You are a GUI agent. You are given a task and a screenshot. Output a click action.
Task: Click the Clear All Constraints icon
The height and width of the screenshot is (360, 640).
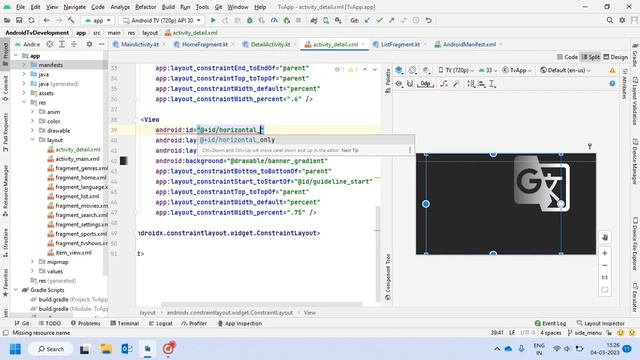click(x=444, y=84)
